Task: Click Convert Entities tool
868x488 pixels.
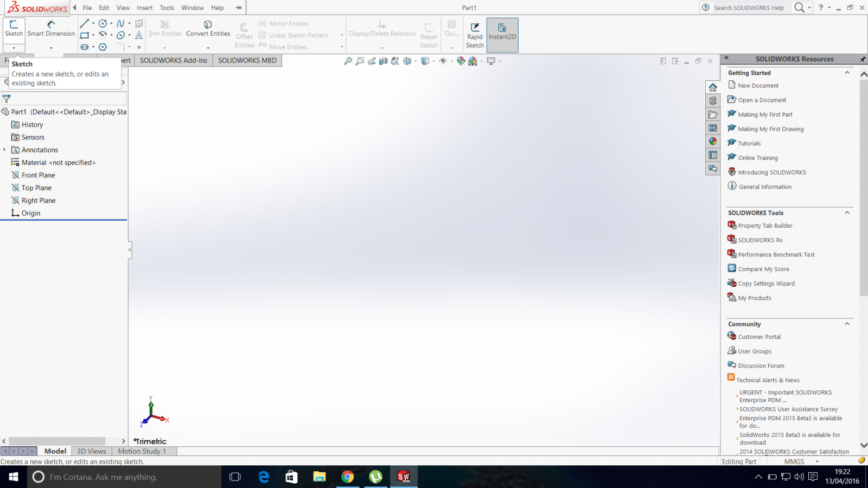Action: pos(208,29)
